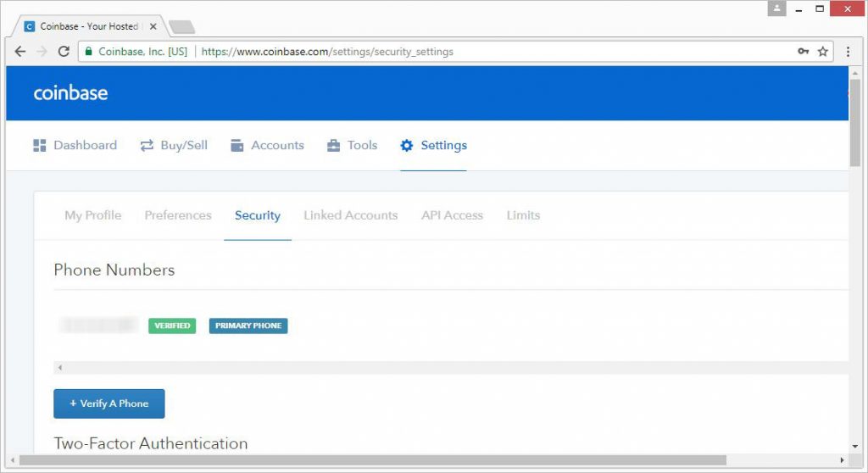Click the Two-Factor Authentication heading
868x473 pixels.
pyautogui.click(x=151, y=443)
